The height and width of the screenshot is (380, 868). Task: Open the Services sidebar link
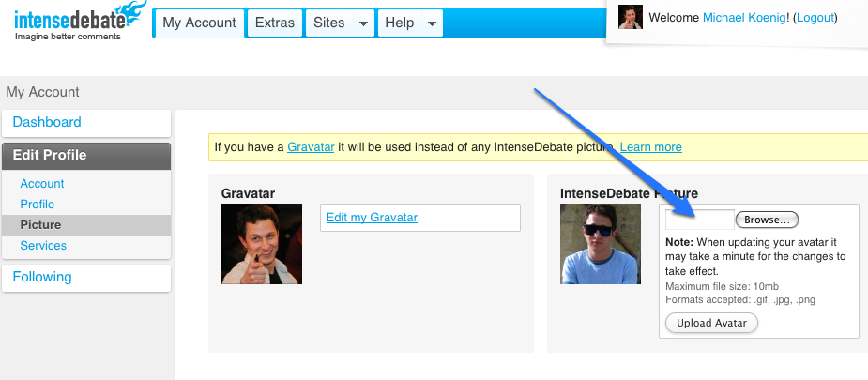(x=43, y=245)
